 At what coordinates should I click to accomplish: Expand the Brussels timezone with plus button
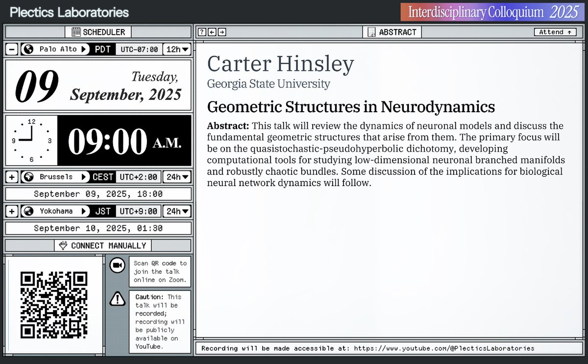12,177
